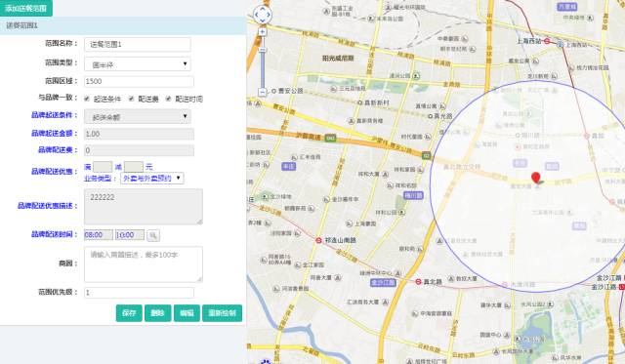Click the 编辑 edit button
The width and height of the screenshot is (625, 364).
(x=187, y=313)
